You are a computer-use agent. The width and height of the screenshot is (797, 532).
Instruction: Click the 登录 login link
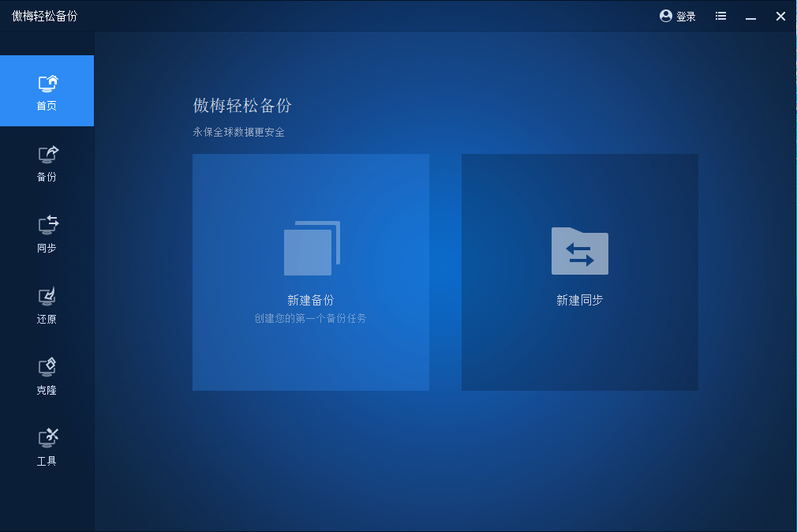click(x=686, y=17)
